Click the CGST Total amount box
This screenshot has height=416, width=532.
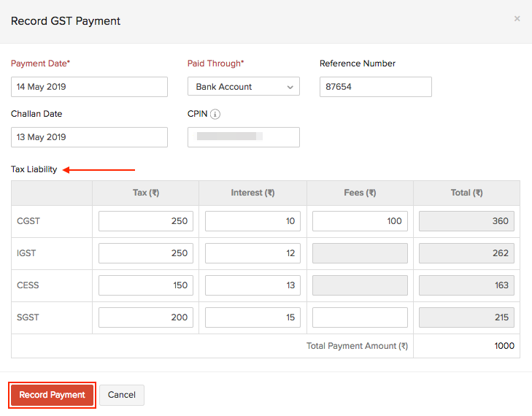coord(466,221)
